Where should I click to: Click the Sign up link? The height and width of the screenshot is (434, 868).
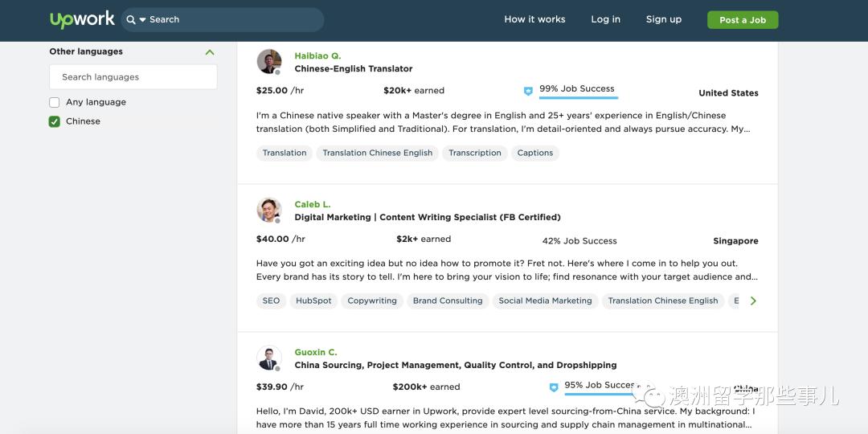click(x=663, y=19)
